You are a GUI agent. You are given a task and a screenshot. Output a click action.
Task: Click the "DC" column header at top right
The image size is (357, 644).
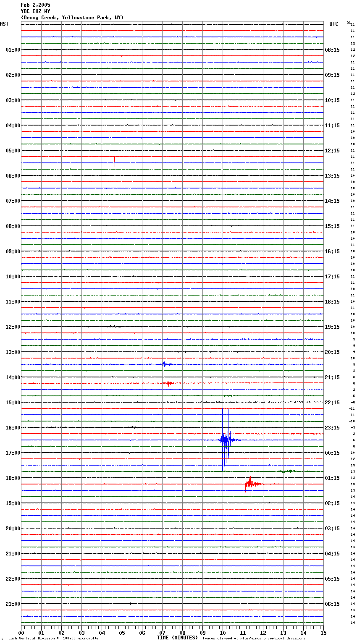point(349,23)
